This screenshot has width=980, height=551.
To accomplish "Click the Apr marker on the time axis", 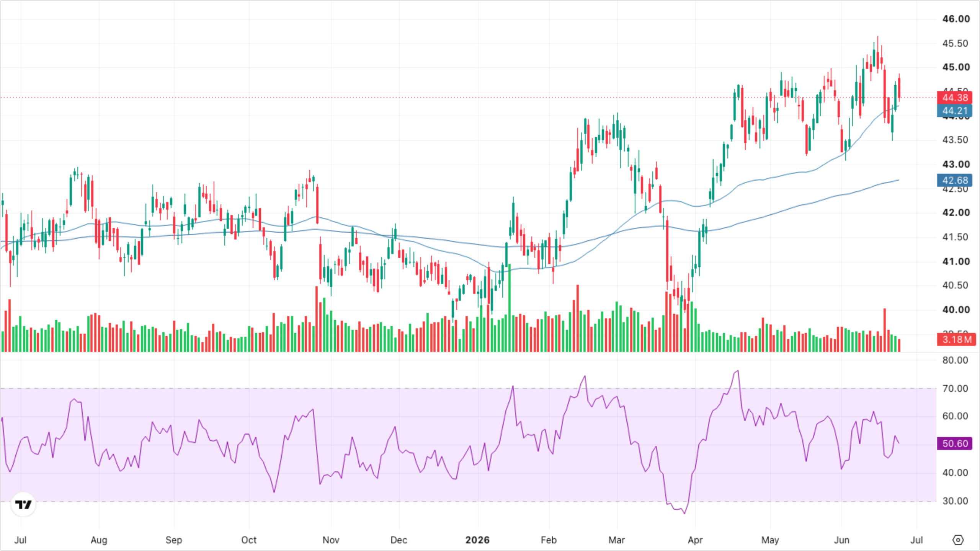I will 695,540.
